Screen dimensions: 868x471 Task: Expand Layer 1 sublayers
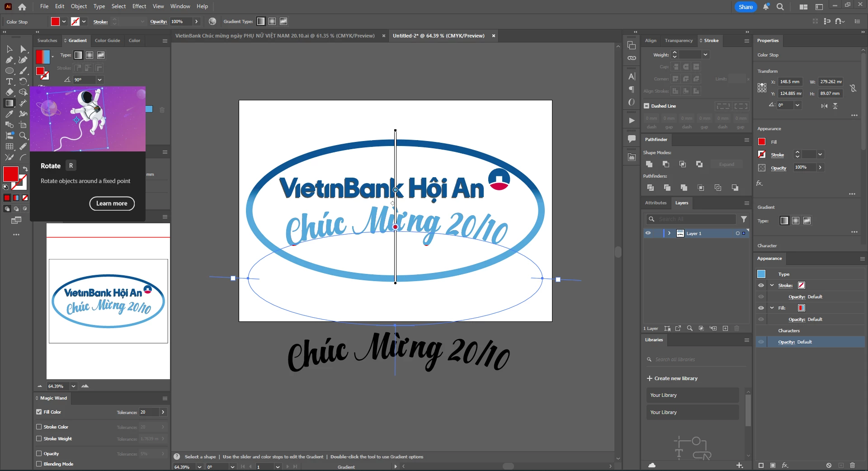(x=669, y=233)
